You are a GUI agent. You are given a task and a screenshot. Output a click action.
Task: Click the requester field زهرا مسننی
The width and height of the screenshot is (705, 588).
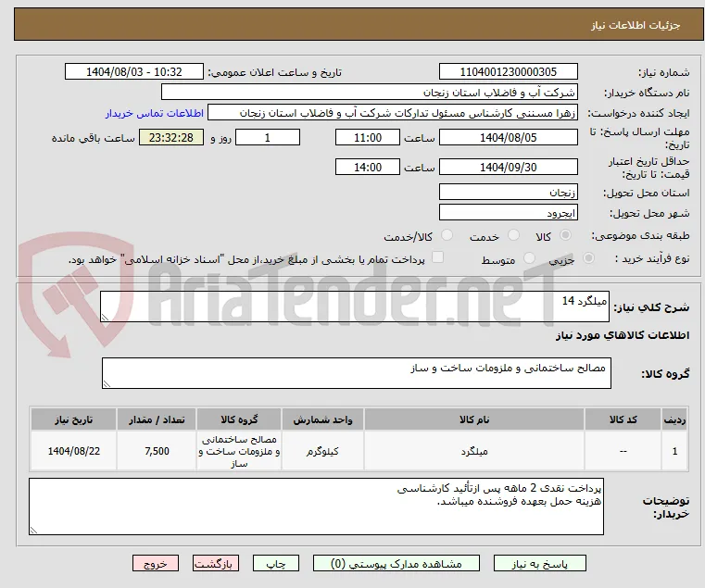pos(393,113)
